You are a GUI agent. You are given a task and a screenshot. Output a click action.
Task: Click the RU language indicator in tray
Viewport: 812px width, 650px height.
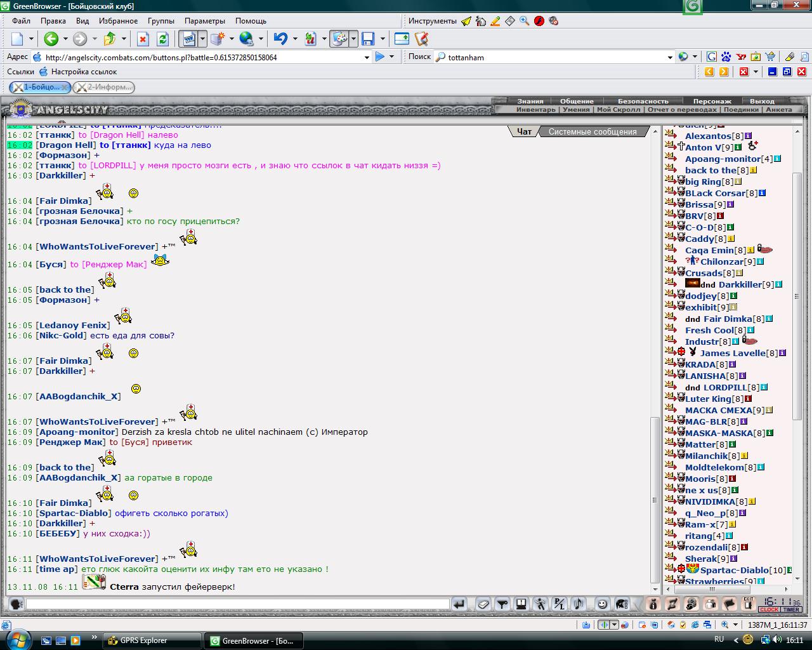click(x=719, y=639)
